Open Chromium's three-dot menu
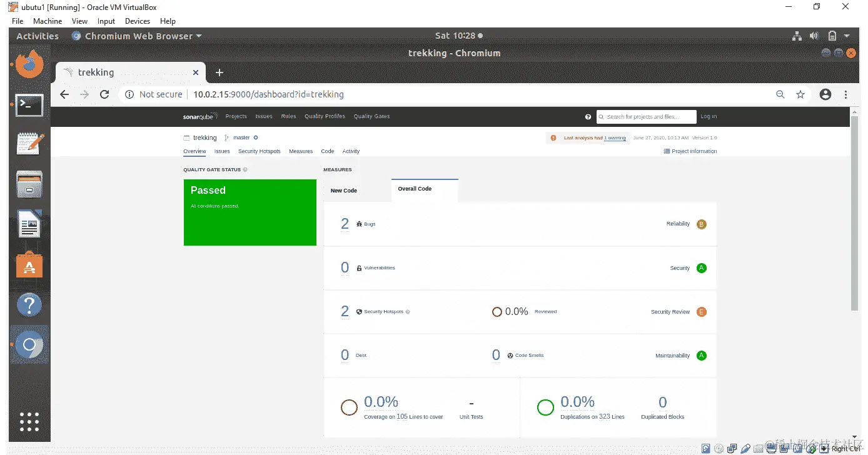868x455 pixels. [846, 94]
